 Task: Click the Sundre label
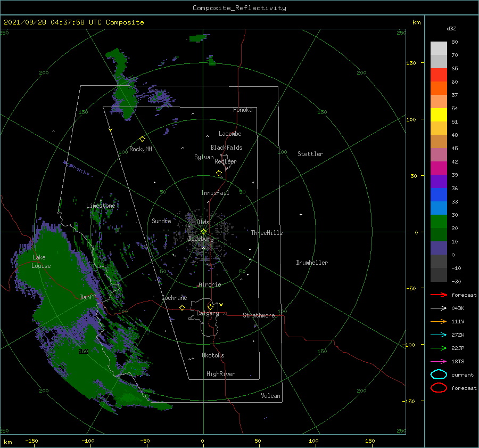pos(161,221)
